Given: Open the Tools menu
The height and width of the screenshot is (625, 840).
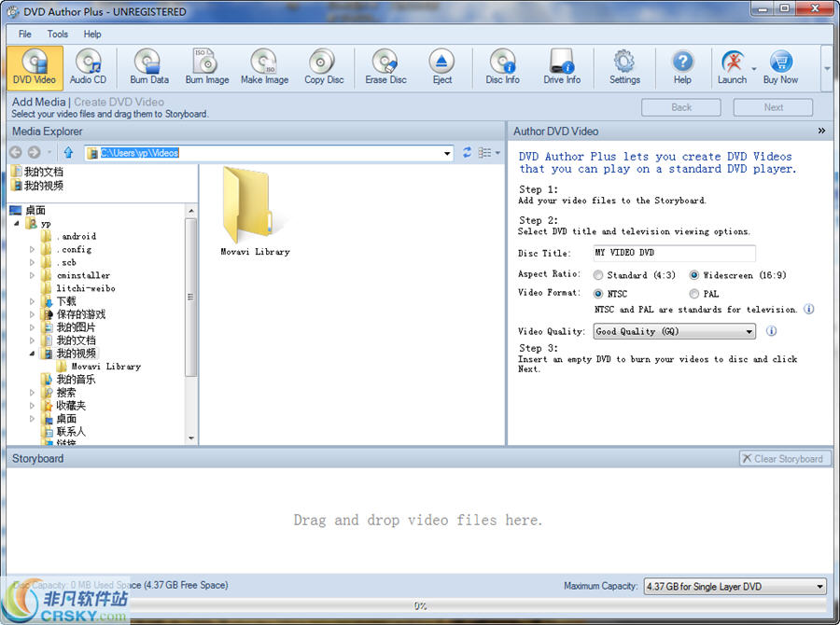Looking at the screenshot, I should 57,34.
